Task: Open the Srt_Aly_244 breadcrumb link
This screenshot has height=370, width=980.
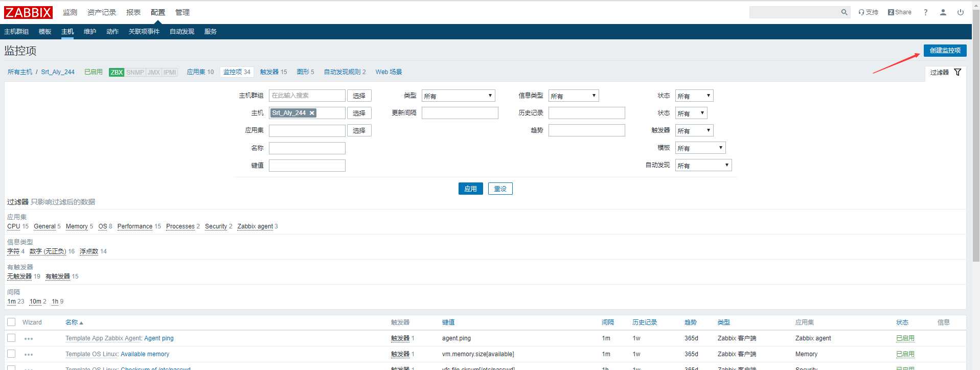Action: pos(58,72)
